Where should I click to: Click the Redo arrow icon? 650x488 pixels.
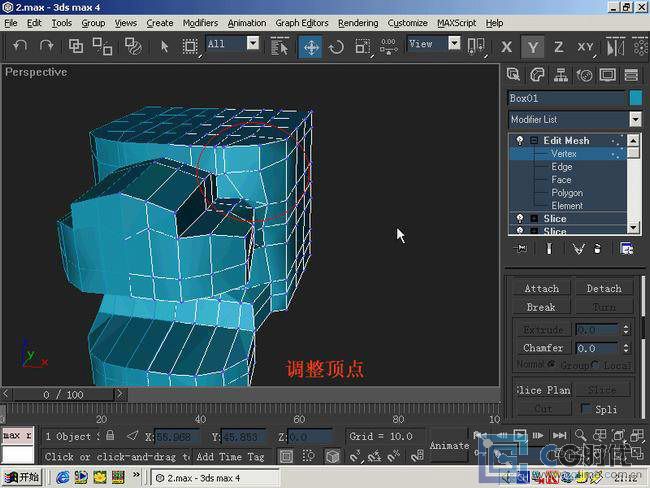coord(46,46)
